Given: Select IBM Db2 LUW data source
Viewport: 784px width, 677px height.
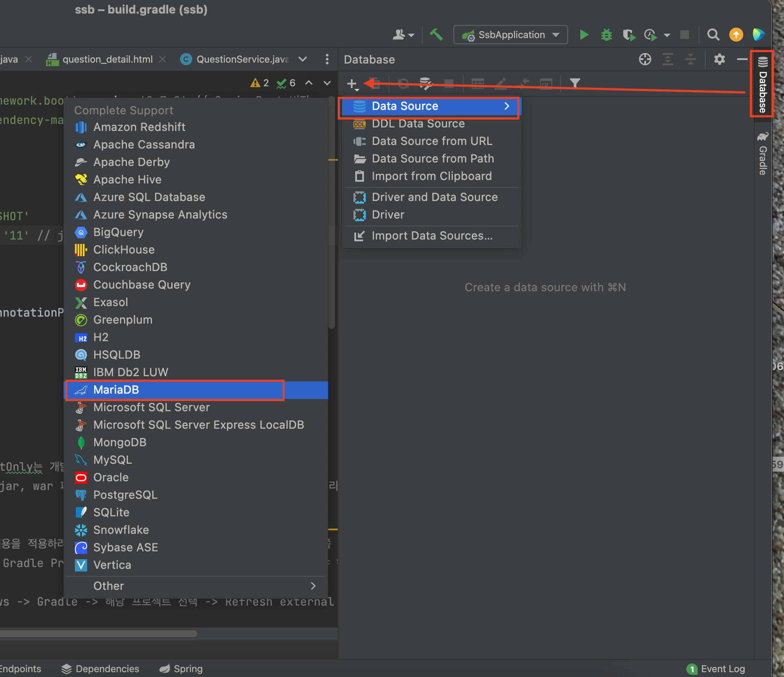Looking at the screenshot, I should [196, 372].
